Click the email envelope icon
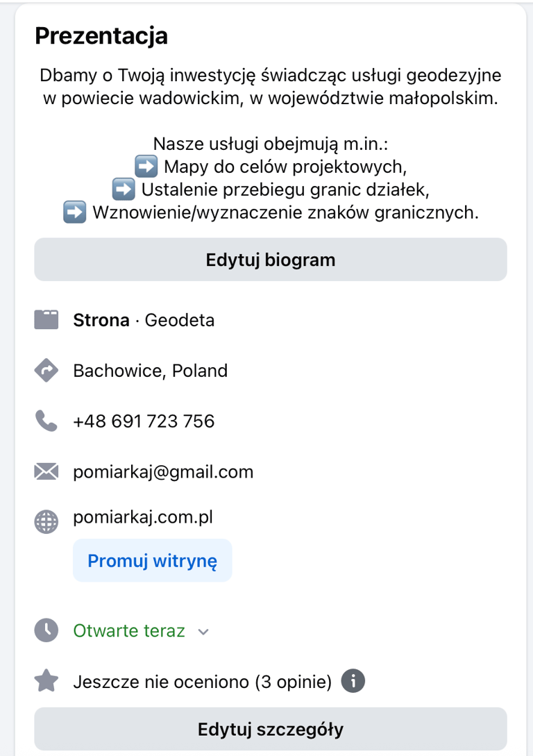The width and height of the screenshot is (533, 756). tap(46, 472)
